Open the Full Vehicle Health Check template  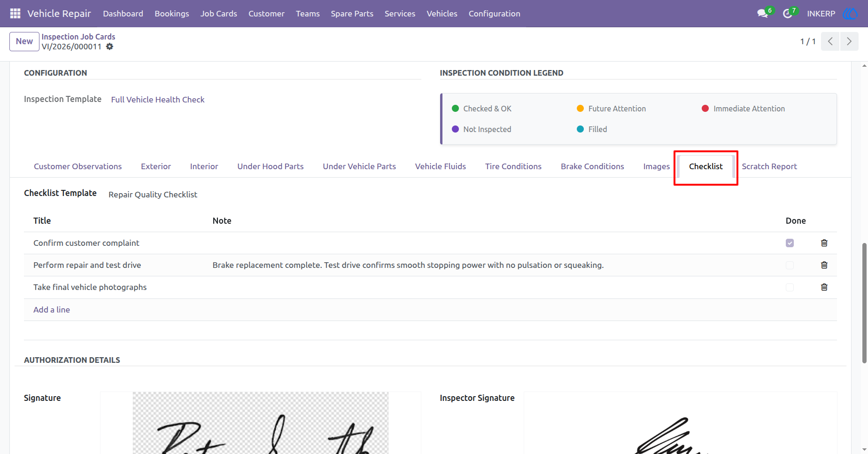[158, 100]
